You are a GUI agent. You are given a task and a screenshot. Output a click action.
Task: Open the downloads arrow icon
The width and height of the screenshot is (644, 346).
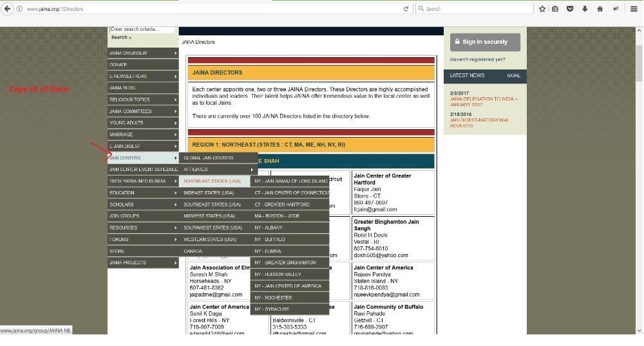pos(585,8)
